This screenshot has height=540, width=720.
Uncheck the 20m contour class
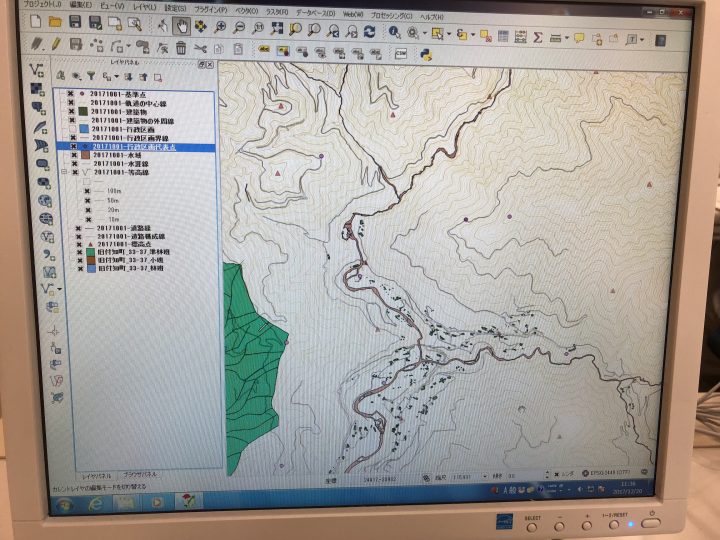(x=88, y=210)
